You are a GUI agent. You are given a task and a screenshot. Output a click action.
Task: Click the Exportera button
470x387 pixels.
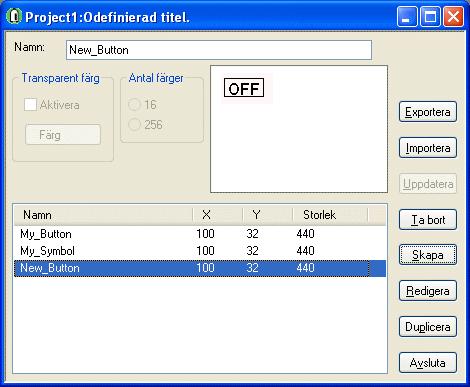428,112
